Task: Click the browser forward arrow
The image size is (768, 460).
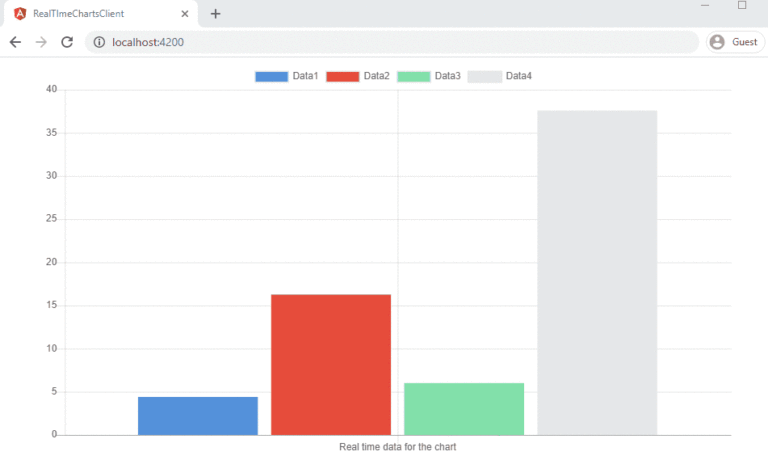Action: tap(41, 42)
